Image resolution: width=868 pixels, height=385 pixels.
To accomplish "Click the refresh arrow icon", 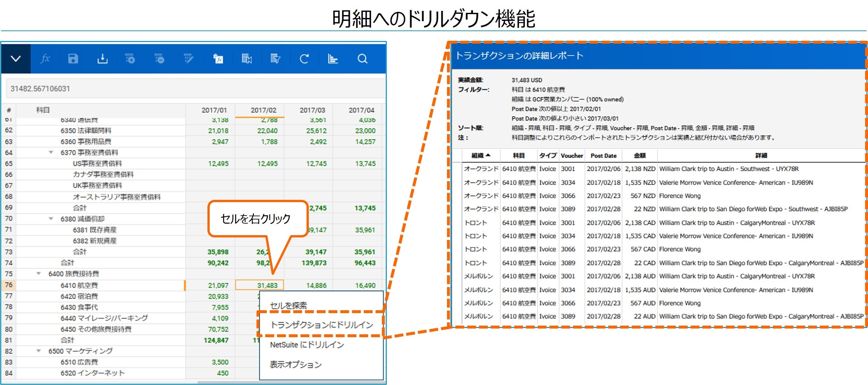I will tap(304, 59).
